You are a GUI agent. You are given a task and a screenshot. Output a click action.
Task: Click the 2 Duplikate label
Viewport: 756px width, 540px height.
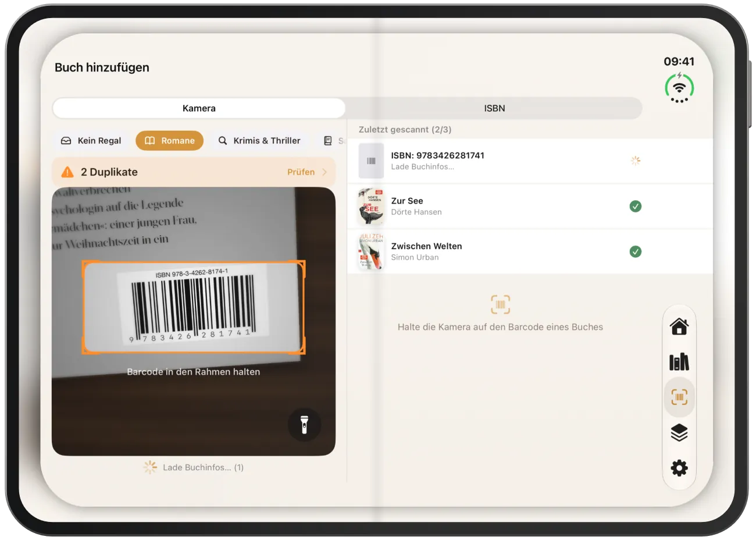(x=109, y=172)
